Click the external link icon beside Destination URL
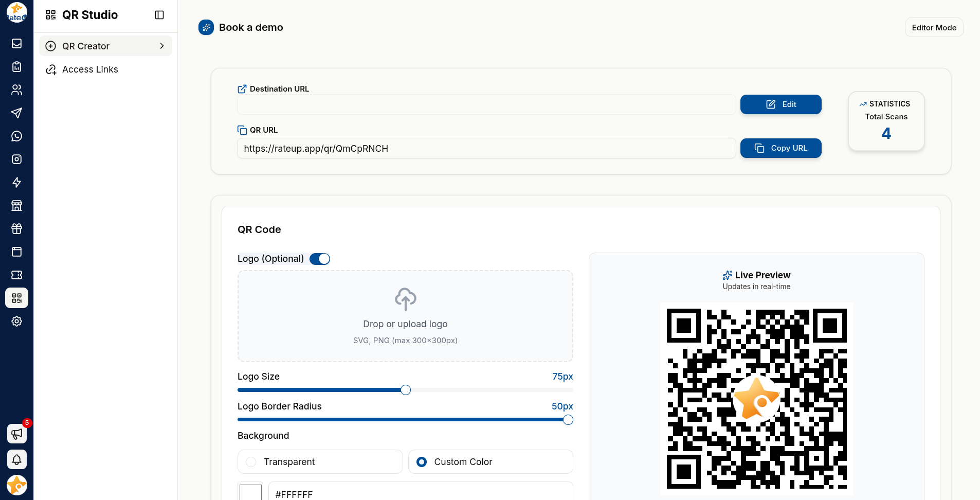This screenshot has width=980, height=500. pyautogui.click(x=242, y=89)
